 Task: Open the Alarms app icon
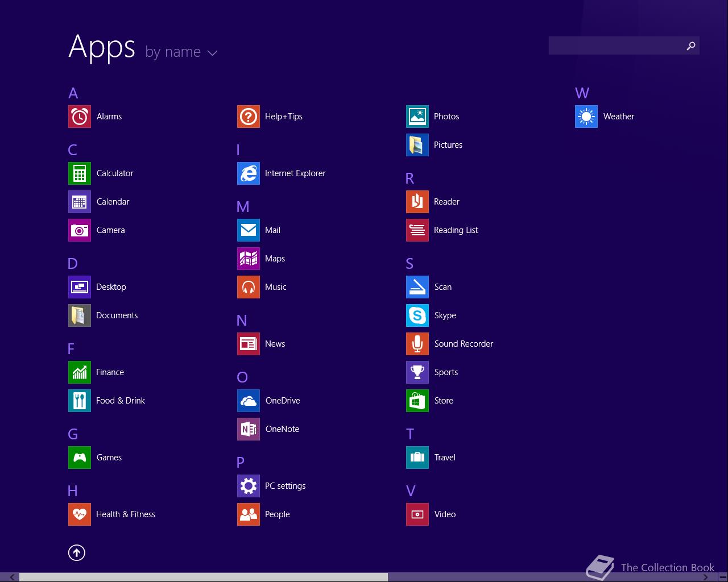pos(80,117)
